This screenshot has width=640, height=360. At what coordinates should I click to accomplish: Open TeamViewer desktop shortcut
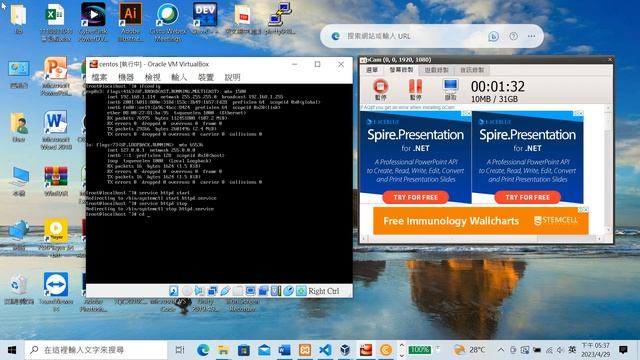56,291
